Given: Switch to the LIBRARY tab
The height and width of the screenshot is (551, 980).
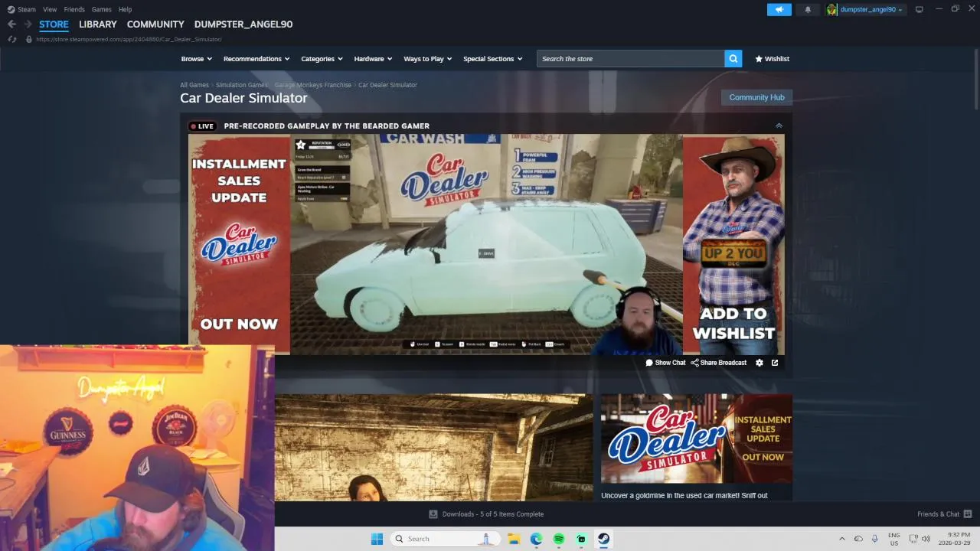Looking at the screenshot, I should coord(98,24).
